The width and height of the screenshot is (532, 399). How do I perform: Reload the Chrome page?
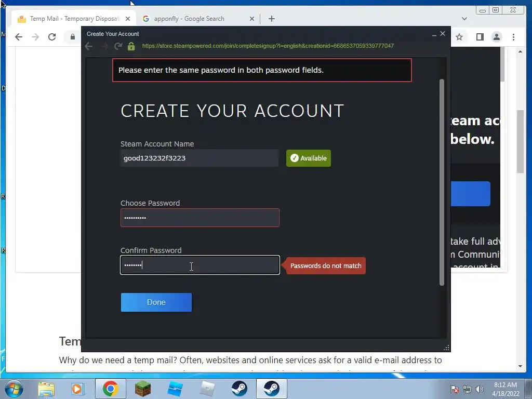pos(52,37)
